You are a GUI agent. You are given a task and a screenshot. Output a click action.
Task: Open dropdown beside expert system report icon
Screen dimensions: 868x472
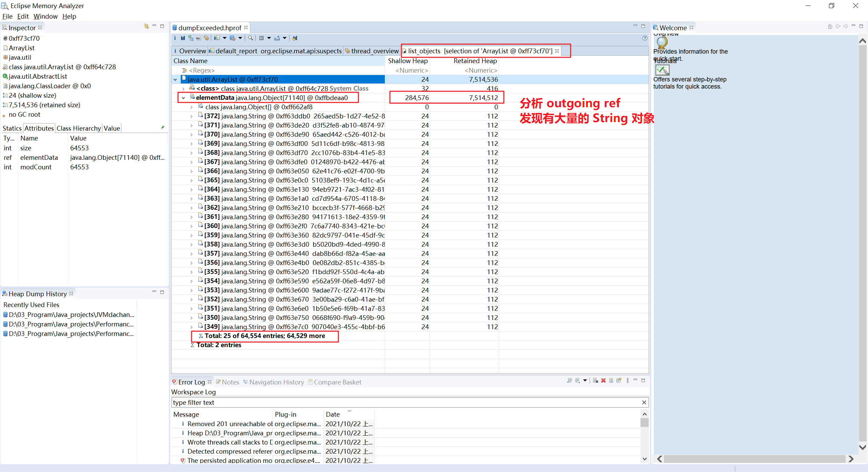224,38
